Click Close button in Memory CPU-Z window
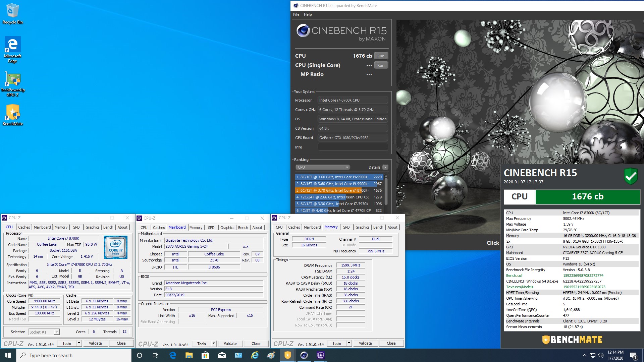 pyautogui.click(x=391, y=343)
